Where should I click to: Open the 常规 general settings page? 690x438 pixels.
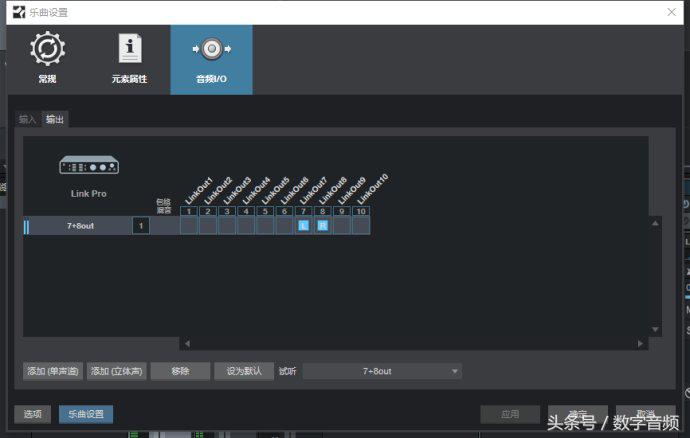click(x=47, y=58)
